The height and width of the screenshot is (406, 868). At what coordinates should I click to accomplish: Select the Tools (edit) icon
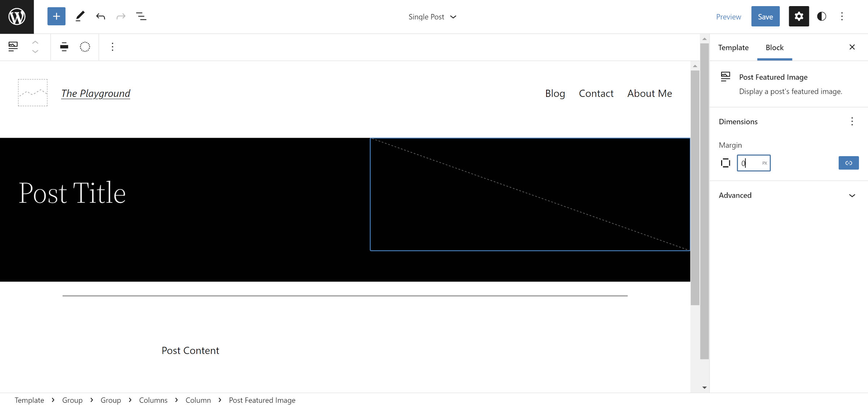(80, 16)
